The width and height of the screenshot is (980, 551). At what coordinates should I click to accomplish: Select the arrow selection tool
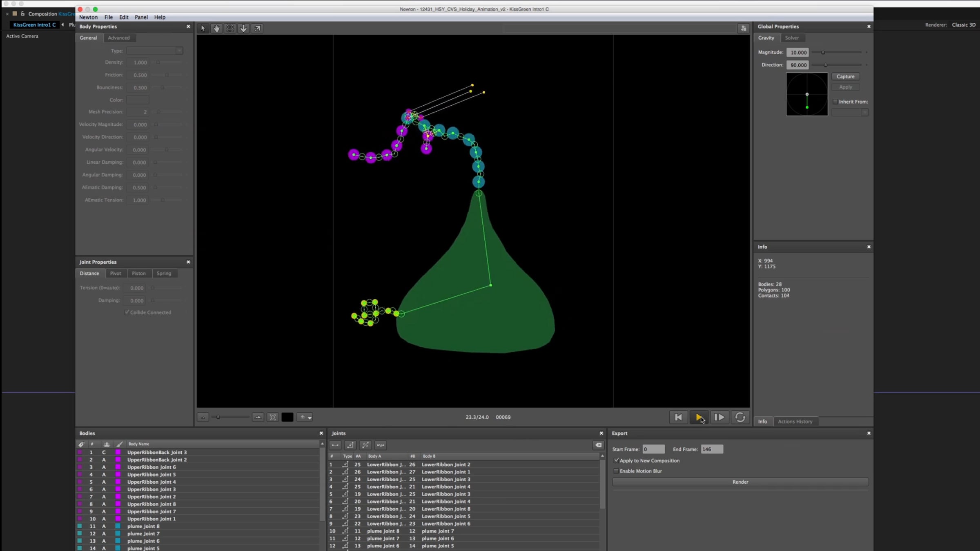click(x=203, y=28)
